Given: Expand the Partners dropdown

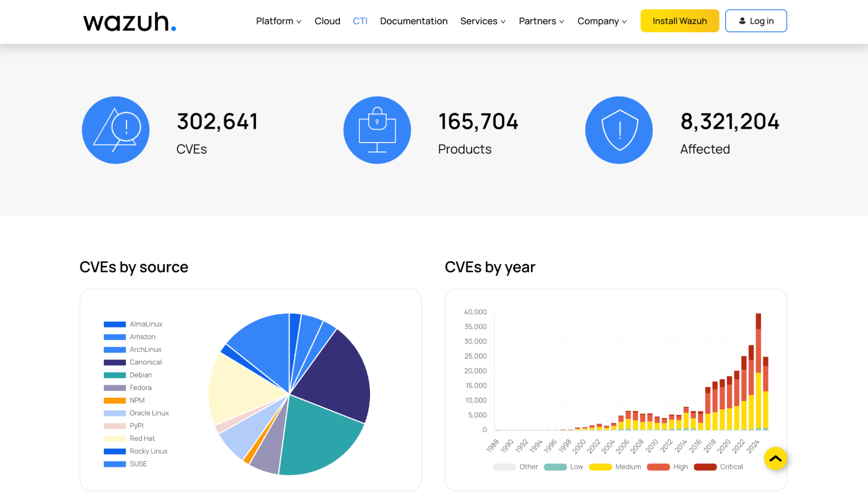Looking at the screenshot, I should (541, 21).
